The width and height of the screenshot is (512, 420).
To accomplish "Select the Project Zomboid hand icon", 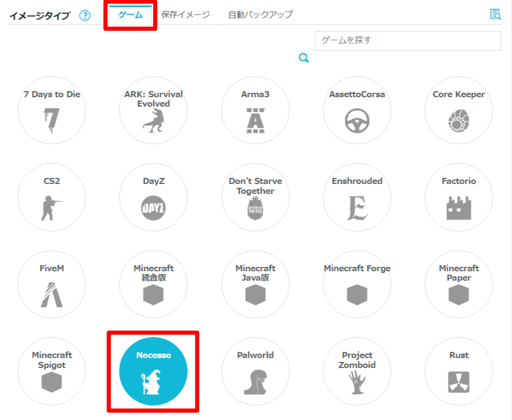I will pos(357,371).
